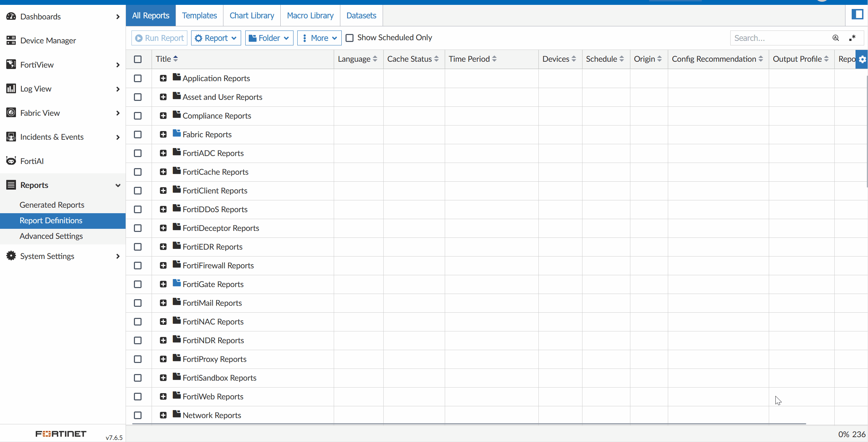Check the Application Reports row checkbox
Image resolution: width=868 pixels, height=442 pixels.
(x=138, y=78)
